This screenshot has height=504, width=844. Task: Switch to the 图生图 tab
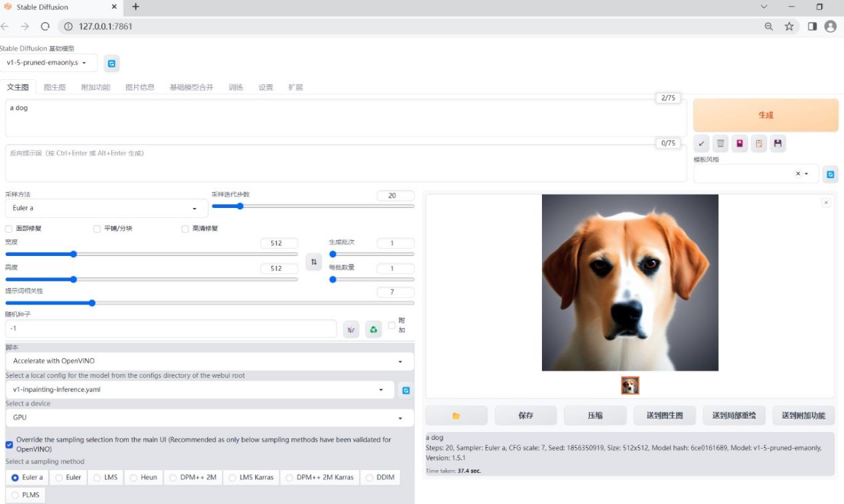tap(55, 87)
